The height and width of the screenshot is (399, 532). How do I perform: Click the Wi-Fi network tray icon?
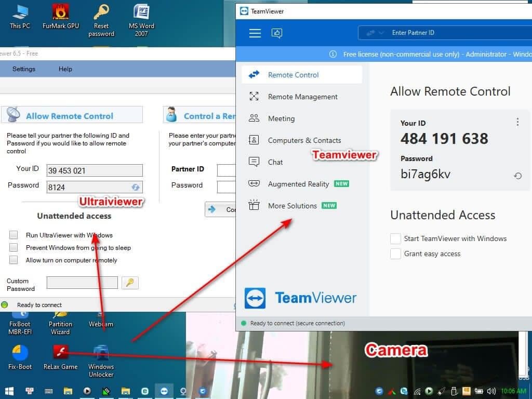point(417,392)
